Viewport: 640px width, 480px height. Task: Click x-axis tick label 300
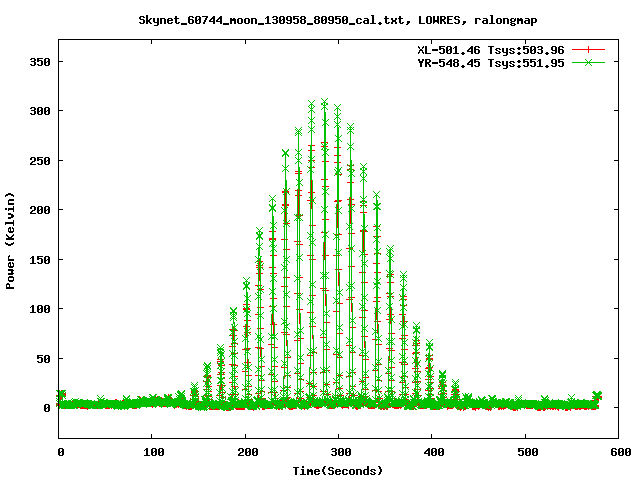(341, 452)
